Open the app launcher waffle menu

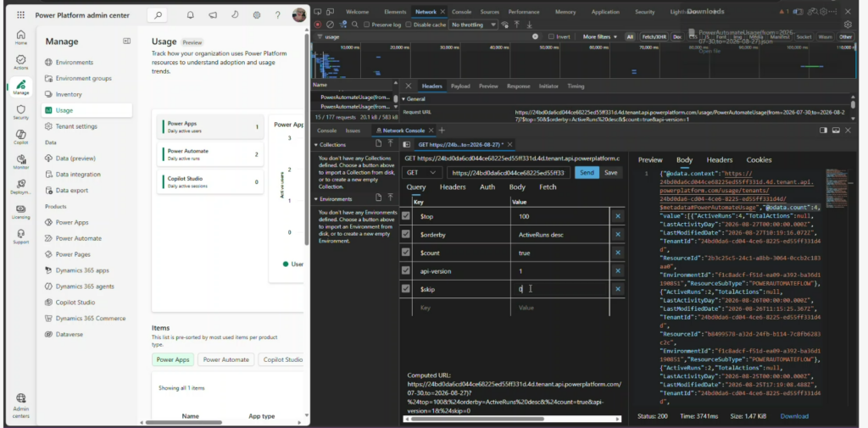20,15
